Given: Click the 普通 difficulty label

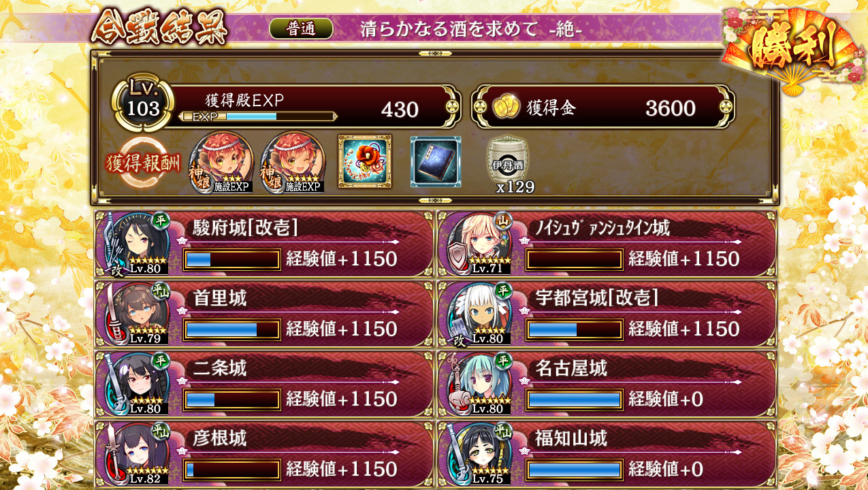Looking at the screenshot, I should tap(301, 29).
